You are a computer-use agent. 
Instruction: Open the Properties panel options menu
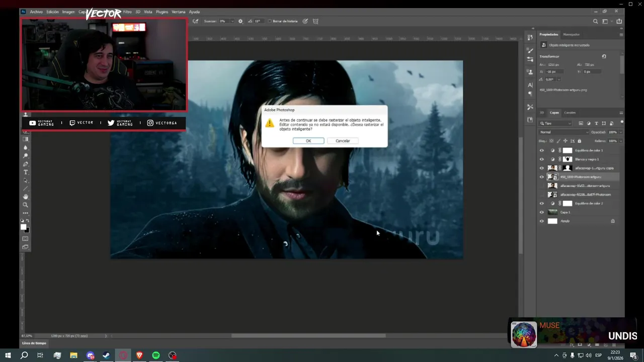621,35
